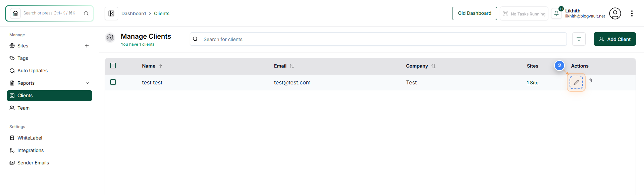
Task: Click the client name test test
Action: (152, 82)
